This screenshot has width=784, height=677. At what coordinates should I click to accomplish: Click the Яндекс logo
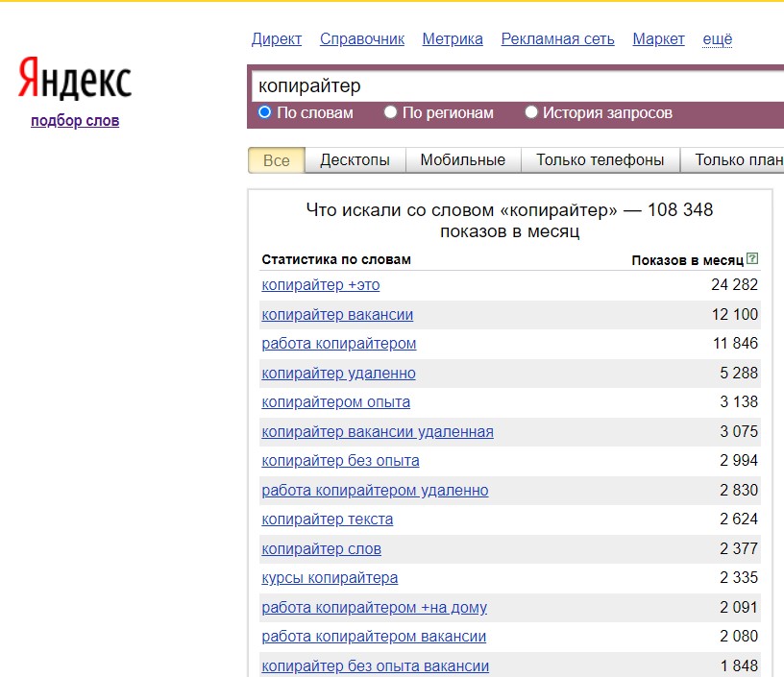click(75, 78)
